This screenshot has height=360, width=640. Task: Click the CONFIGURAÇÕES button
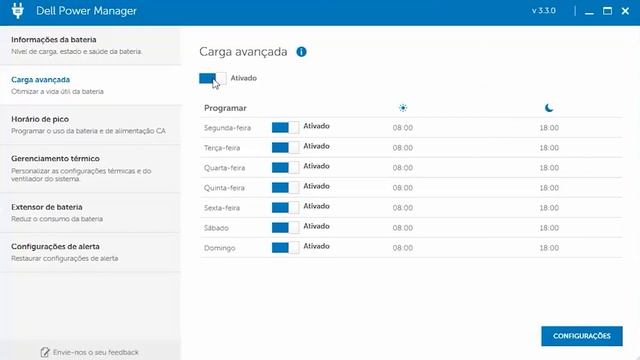[582, 336]
